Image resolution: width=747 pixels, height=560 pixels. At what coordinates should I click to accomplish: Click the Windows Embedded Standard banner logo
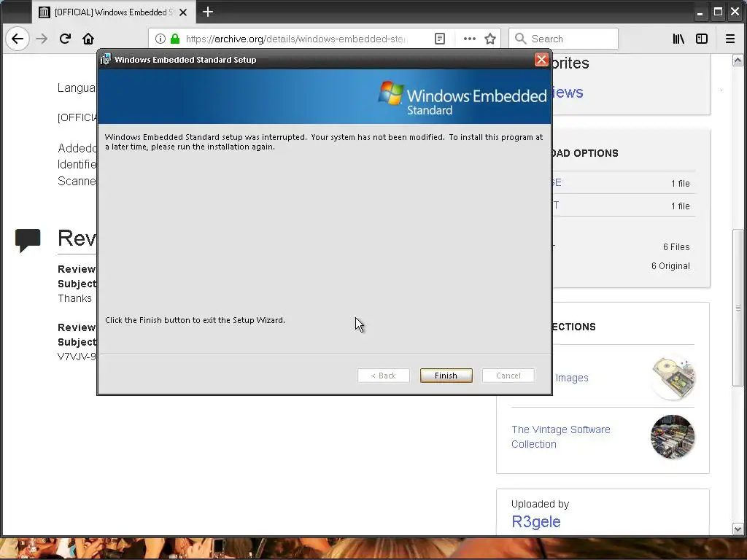[x=462, y=98]
